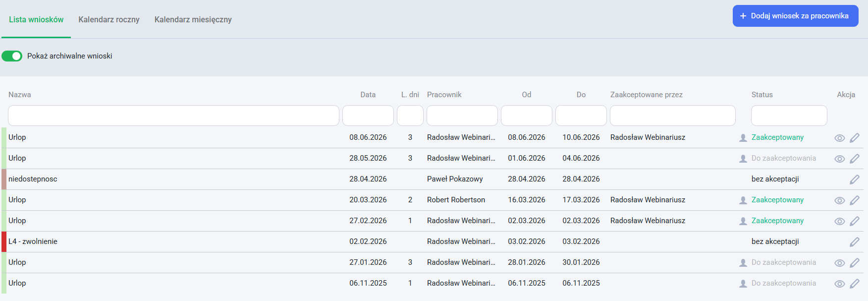Click the Od date 16.03.2026
This screenshot has height=301, width=868.
[527, 200]
